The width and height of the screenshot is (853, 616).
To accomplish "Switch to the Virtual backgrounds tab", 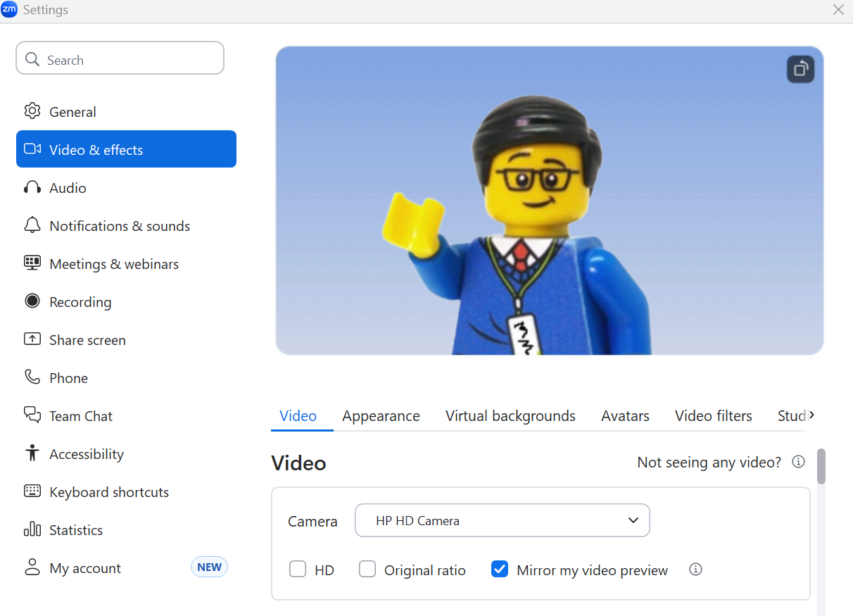I will point(510,416).
